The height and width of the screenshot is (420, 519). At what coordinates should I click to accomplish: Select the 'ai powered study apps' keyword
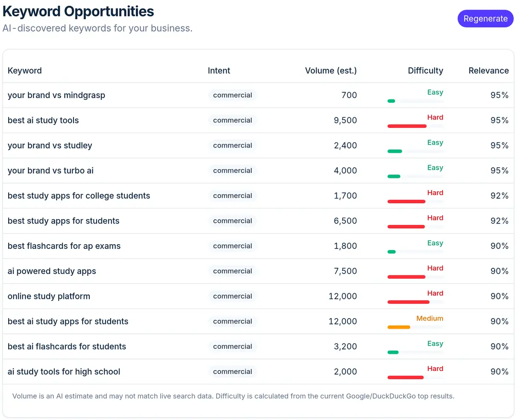51,272
